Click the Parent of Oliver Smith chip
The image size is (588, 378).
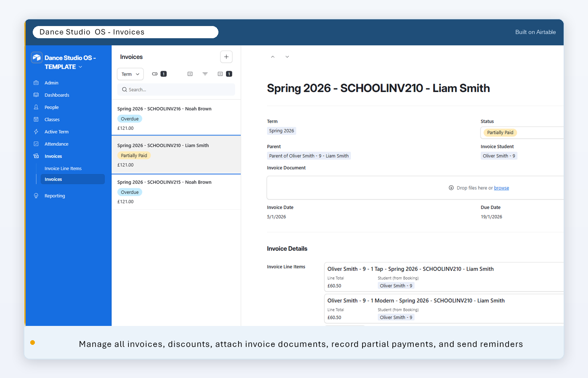pyautogui.click(x=309, y=156)
